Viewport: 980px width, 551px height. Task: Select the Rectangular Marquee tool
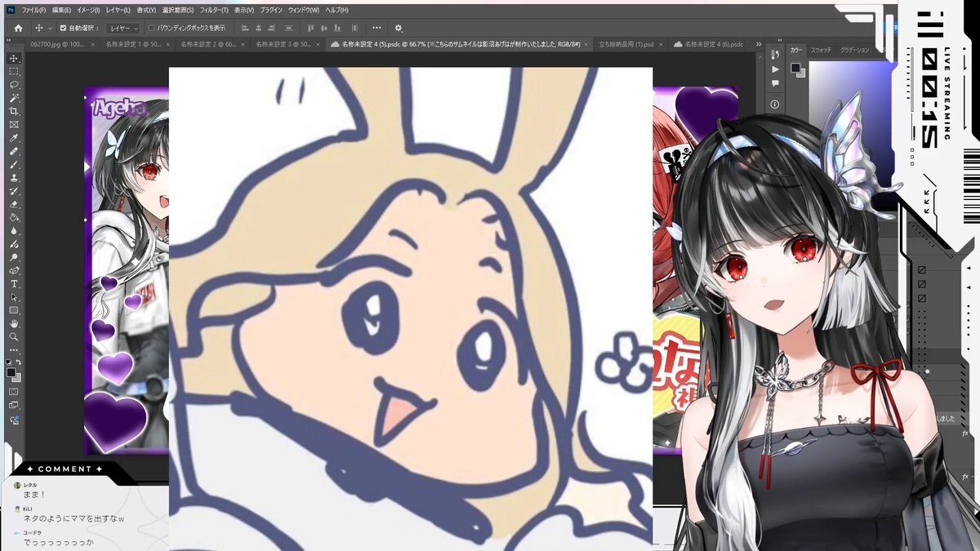tap(14, 72)
